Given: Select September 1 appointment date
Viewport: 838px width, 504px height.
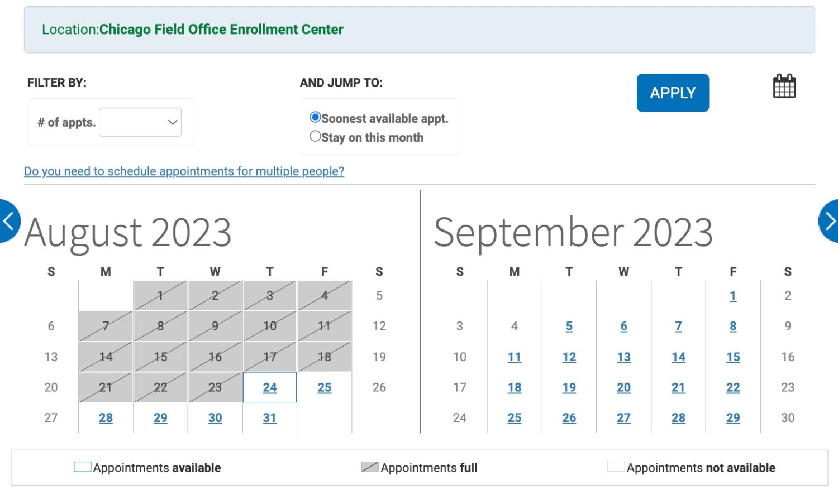Looking at the screenshot, I should [x=733, y=296].
